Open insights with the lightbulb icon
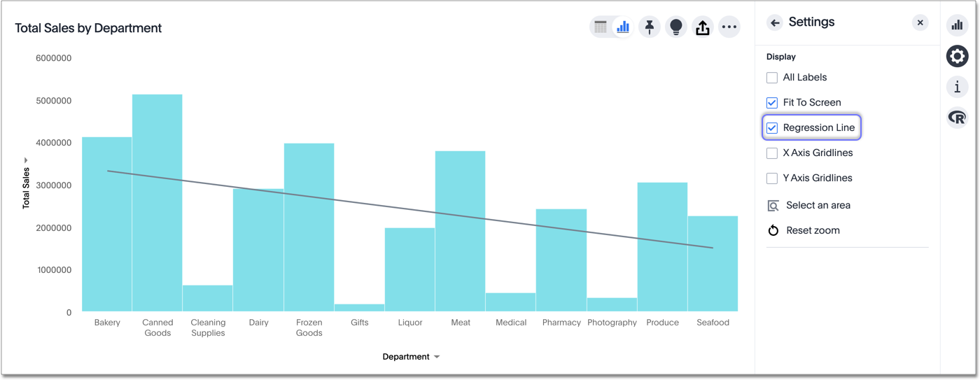 click(x=676, y=27)
